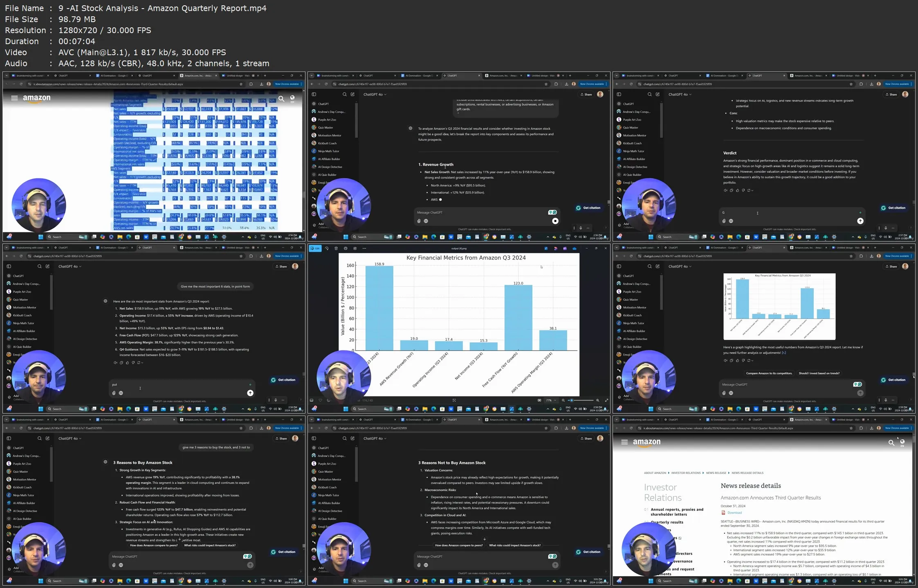Click search magnifier on News release details frame
This screenshot has height=588, width=918.
[x=891, y=442]
